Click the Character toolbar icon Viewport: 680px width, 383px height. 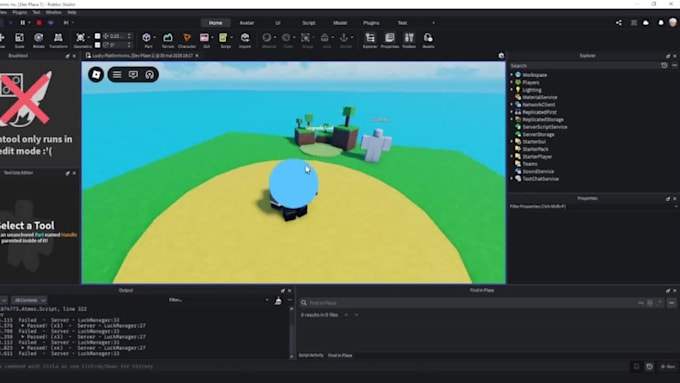coord(187,40)
